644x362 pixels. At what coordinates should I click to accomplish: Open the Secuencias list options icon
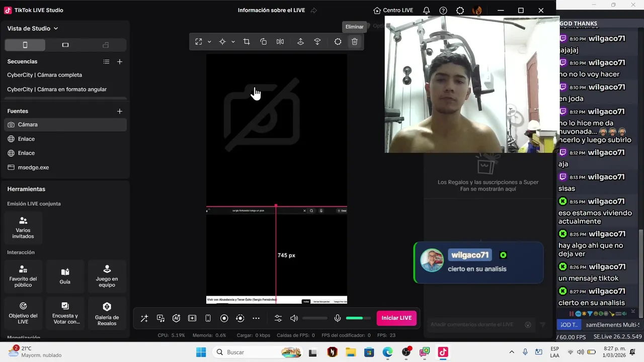coord(106,62)
